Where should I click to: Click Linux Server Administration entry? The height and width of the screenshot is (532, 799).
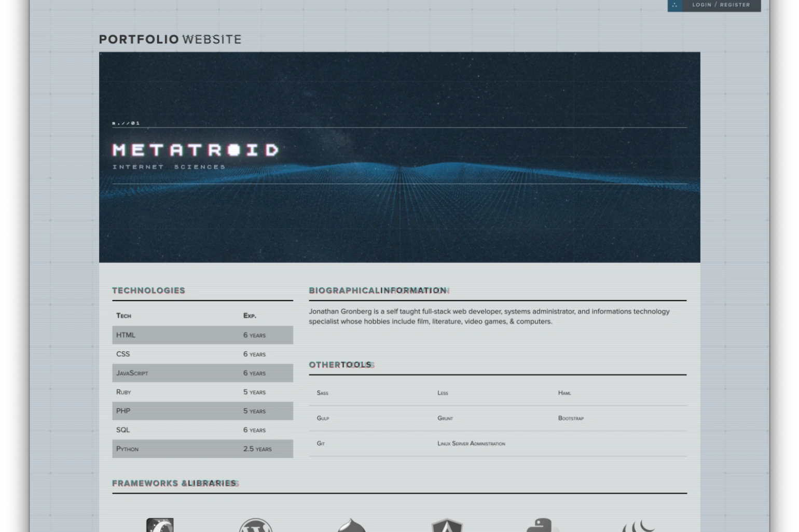pos(471,443)
